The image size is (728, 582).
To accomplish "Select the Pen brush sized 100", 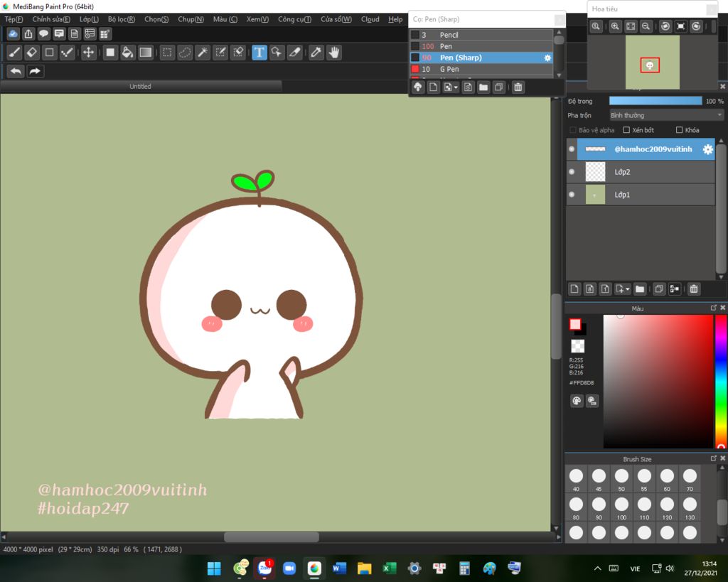I will pos(481,46).
